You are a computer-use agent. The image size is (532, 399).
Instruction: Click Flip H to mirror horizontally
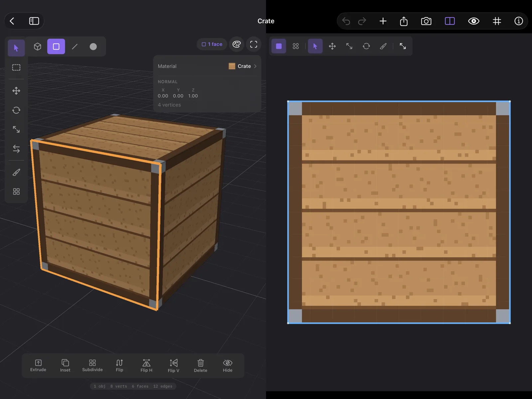tap(146, 365)
